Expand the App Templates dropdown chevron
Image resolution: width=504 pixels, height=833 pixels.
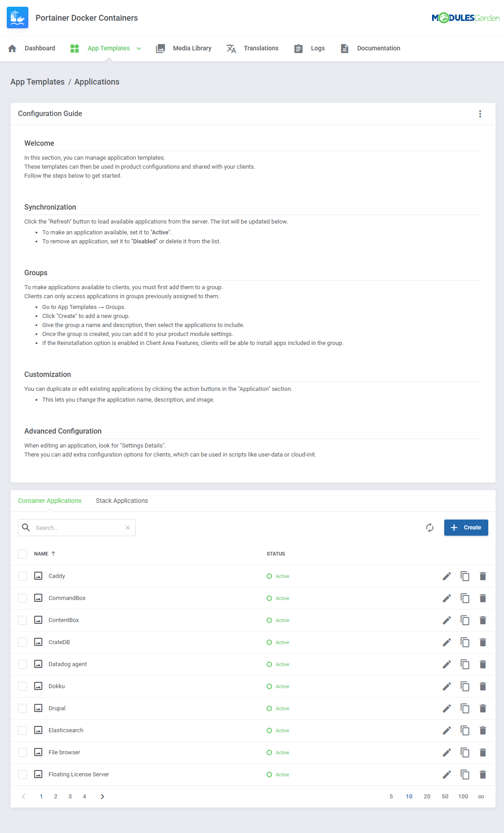tap(139, 49)
